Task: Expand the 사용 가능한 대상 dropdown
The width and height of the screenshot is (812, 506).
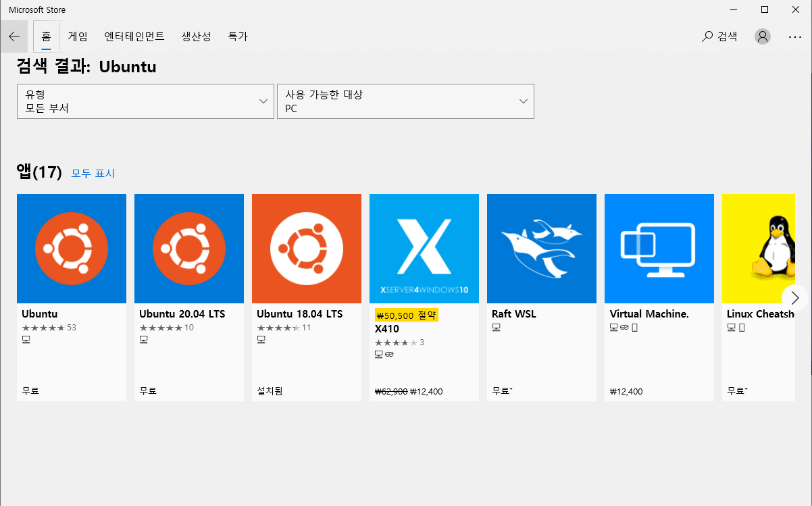Action: click(x=405, y=101)
